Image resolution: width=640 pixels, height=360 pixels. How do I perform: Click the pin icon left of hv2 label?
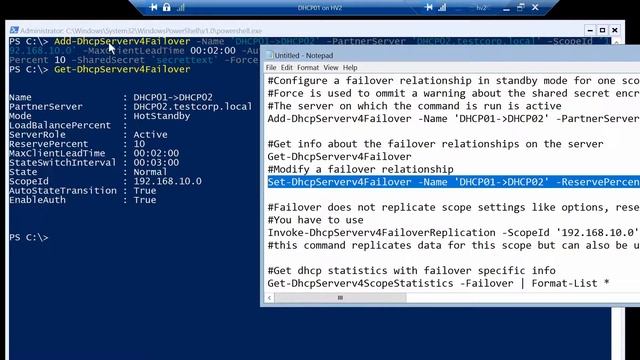[x=428, y=7]
